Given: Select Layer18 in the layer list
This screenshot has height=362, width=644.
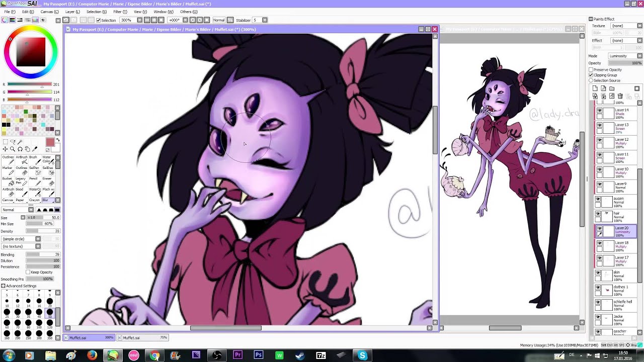Looking at the screenshot, I should point(616,246).
